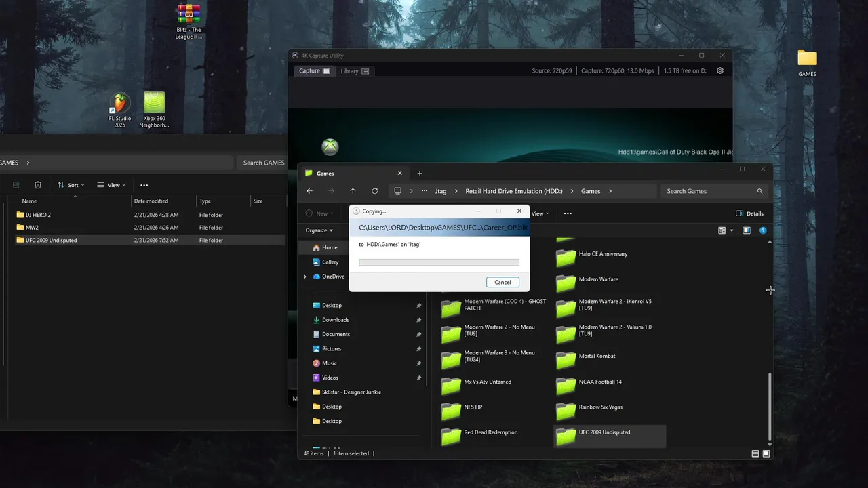Select the DJ HERO 2 folder row

tap(149, 215)
